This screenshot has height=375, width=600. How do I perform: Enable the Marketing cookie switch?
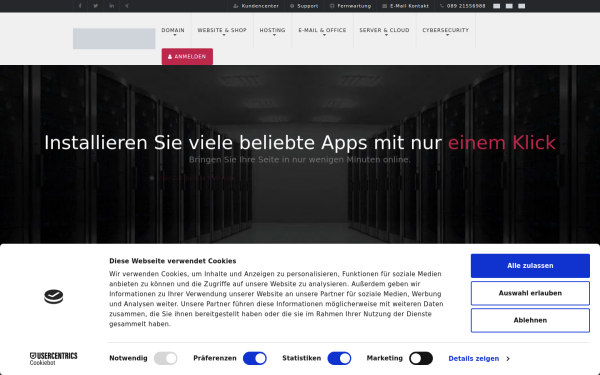point(421,359)
